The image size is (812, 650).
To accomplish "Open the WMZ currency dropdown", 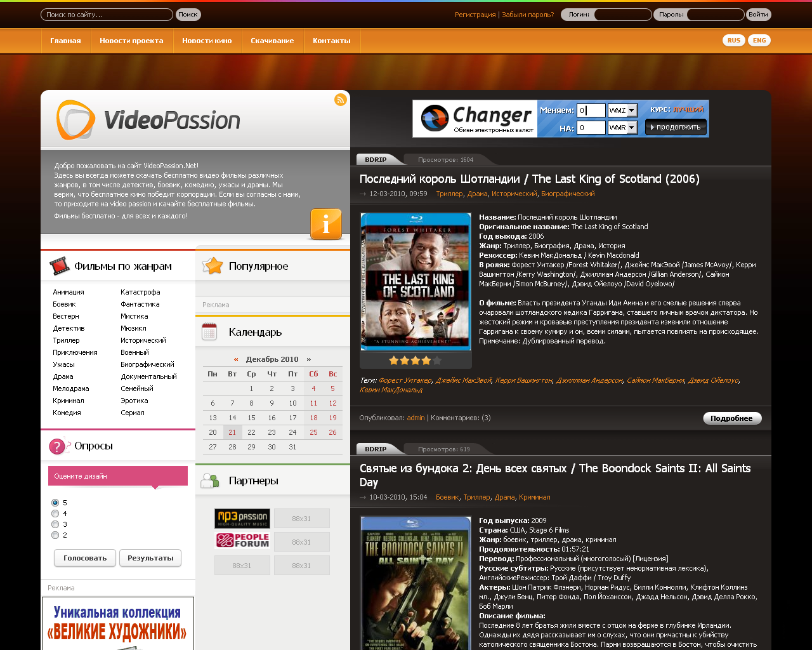I will pos(632,110).
